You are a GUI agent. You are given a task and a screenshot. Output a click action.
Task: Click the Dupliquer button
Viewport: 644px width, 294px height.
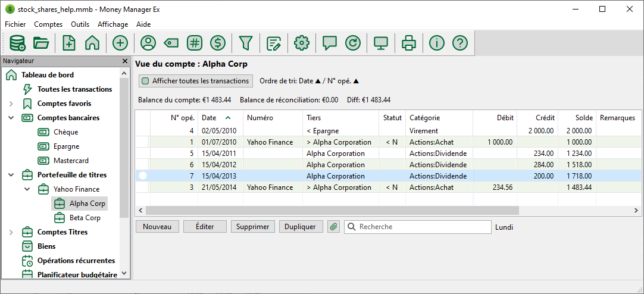(300, 226)
